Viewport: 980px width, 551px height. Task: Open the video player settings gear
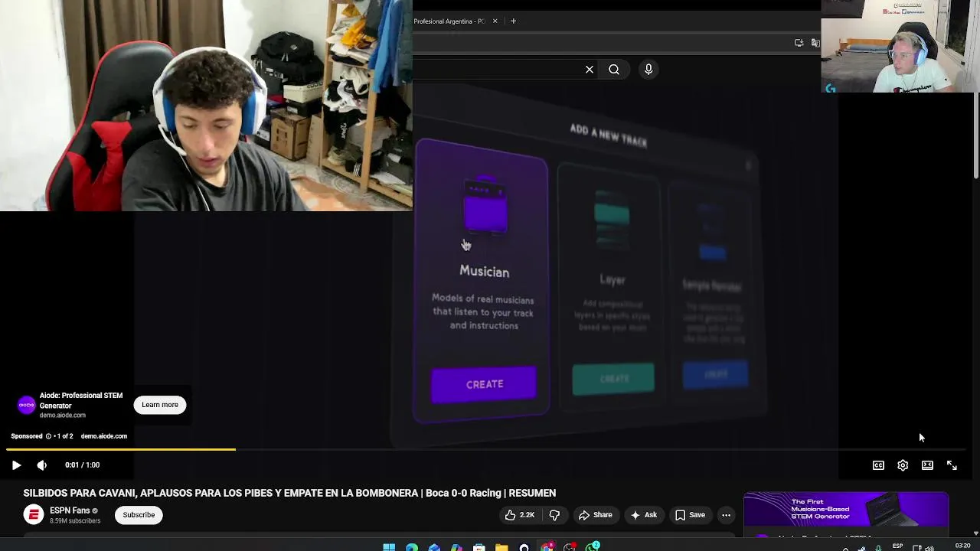pos(903,465)
